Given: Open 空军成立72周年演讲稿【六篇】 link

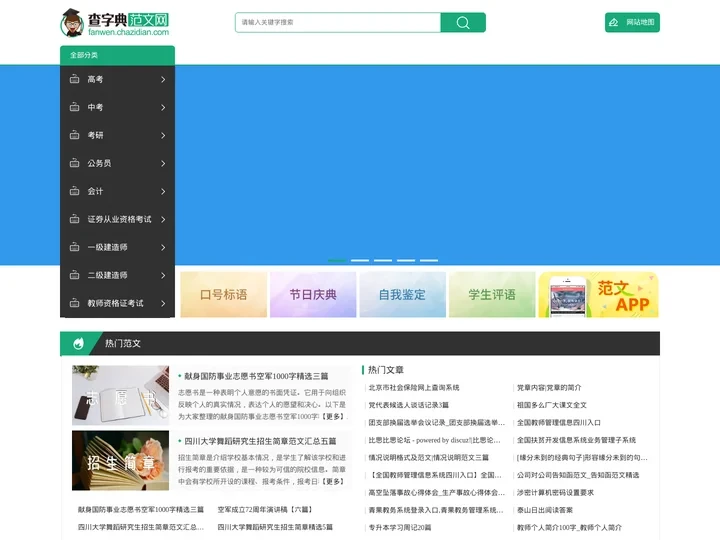Looking at the screenshot, I should 265,510.
